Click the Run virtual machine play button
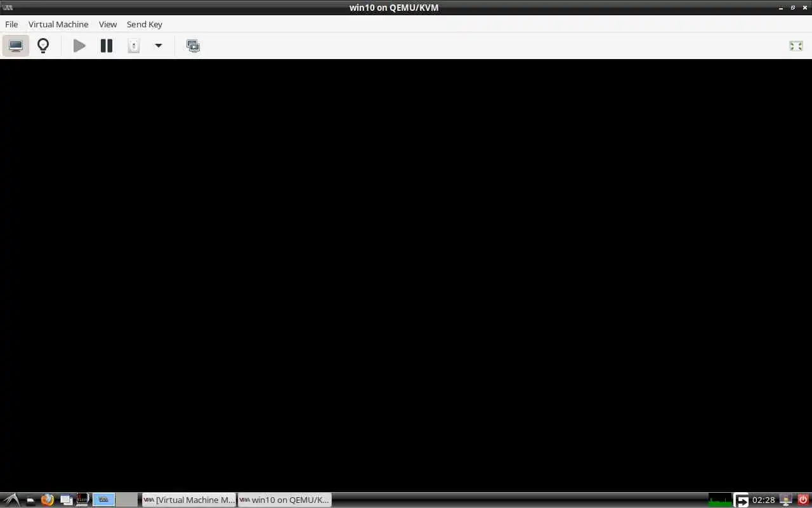 pyautogui.click(x=79, y=46)
